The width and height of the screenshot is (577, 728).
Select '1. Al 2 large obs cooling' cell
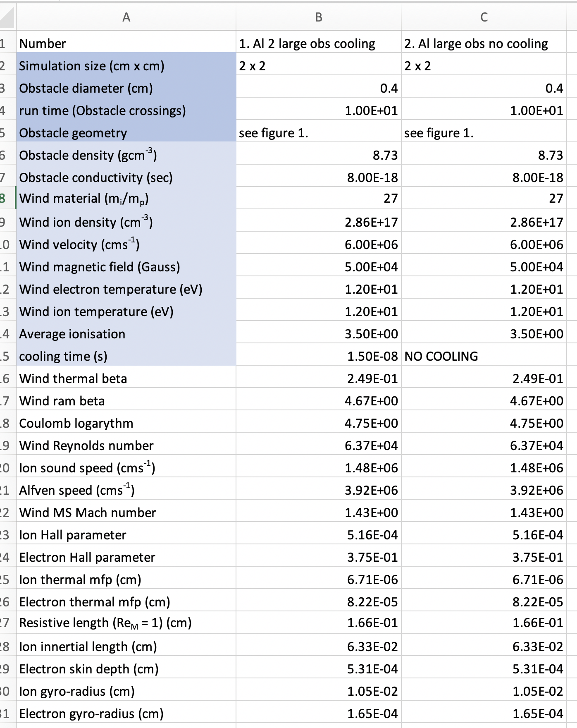(x=319, y=43)
